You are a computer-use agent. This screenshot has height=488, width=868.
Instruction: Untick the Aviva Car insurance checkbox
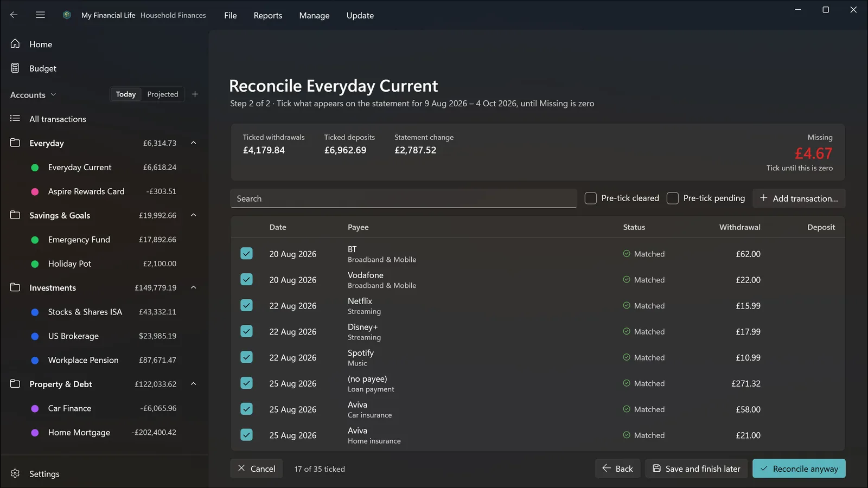tap(246, 409)
